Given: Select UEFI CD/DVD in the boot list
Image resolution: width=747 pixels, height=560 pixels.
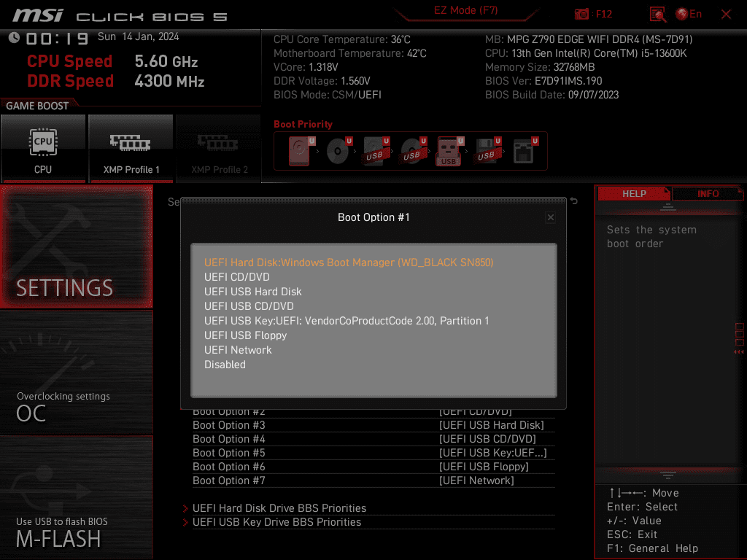Looking at the screenshot, I should 237,277.
